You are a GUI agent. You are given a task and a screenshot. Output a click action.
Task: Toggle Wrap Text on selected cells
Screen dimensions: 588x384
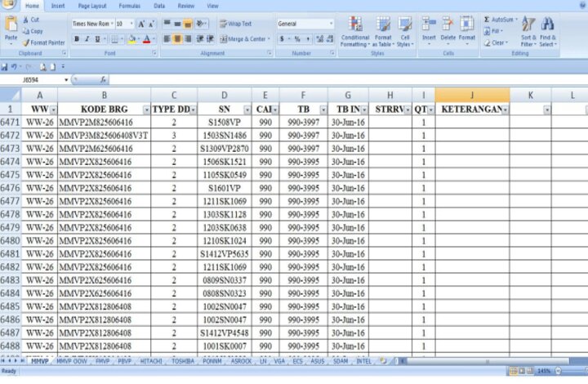(x=235, y=24)
